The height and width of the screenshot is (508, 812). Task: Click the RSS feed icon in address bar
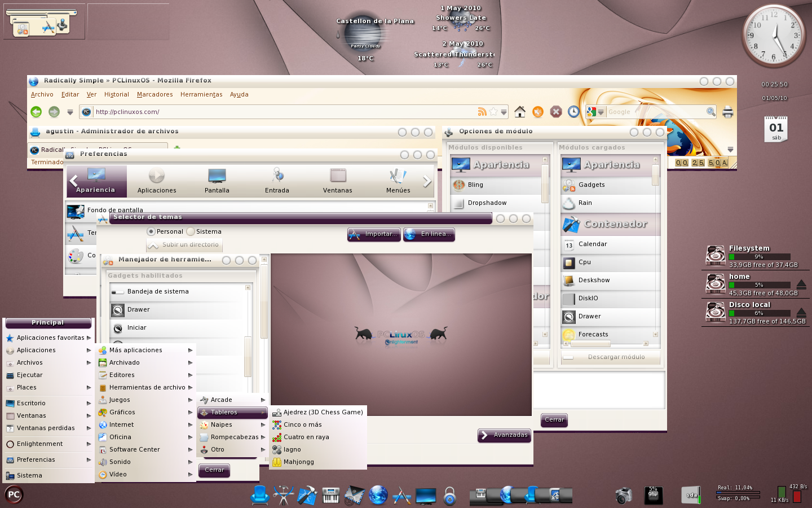(482, 112)
